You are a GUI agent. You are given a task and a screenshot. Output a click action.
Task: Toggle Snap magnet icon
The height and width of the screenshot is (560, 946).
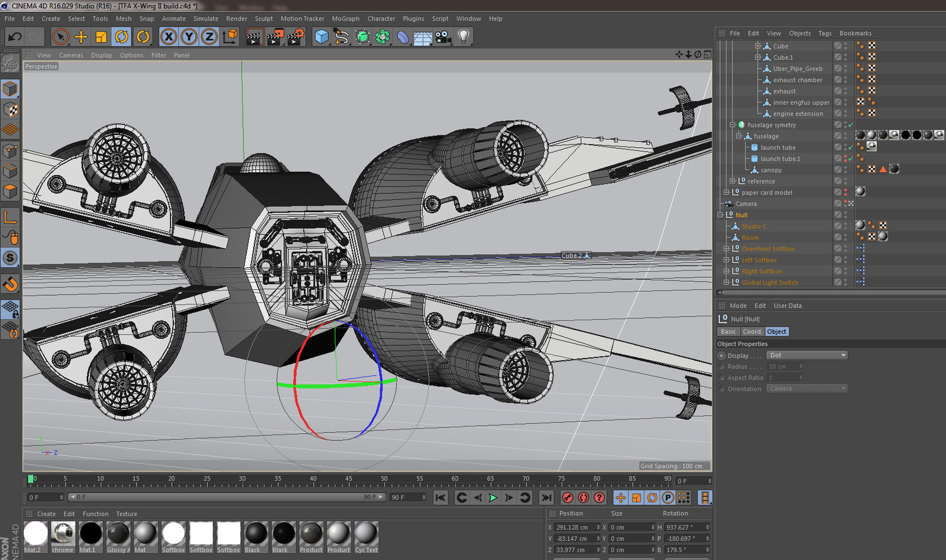point(10,284)
